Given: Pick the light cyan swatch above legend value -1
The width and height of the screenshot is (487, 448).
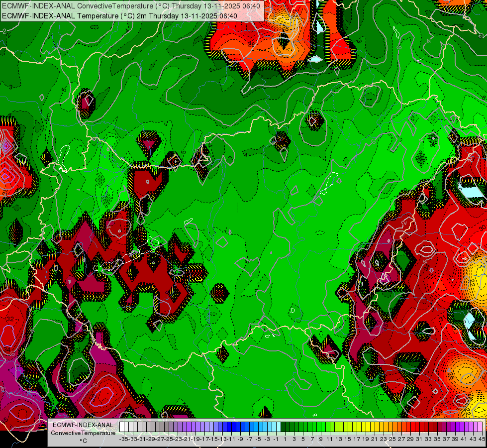Looking at the screenshot, I should [x=278, y=427].
